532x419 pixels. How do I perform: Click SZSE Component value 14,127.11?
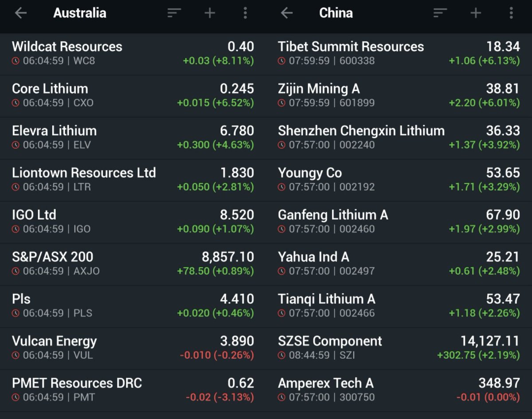coord(490,341)
